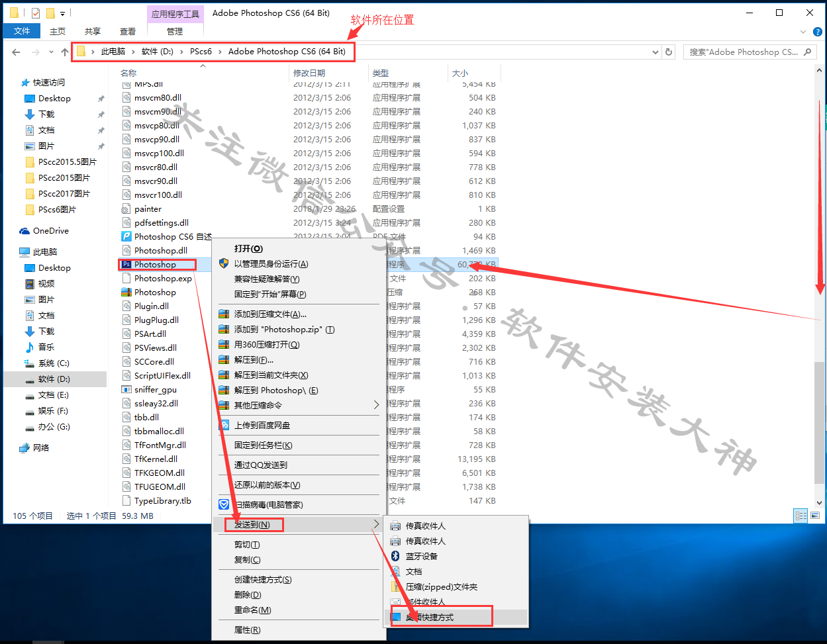Choose 创建快捷方式 in context menu

pyautogui.click(x=299, y=579)
